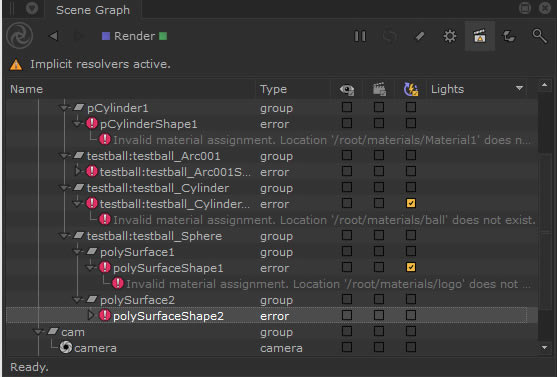The width and height of the screenshot is (557, 377).
Task: Click the implicit resolvers warning triangle
Action: tap(16, 65)
